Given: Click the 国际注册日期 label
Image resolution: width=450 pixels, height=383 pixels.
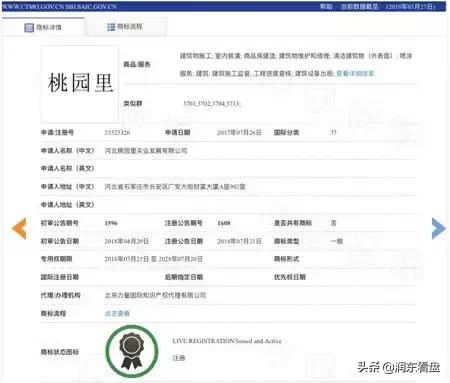Looking at the screenshot, I should [x=60, y=277].
